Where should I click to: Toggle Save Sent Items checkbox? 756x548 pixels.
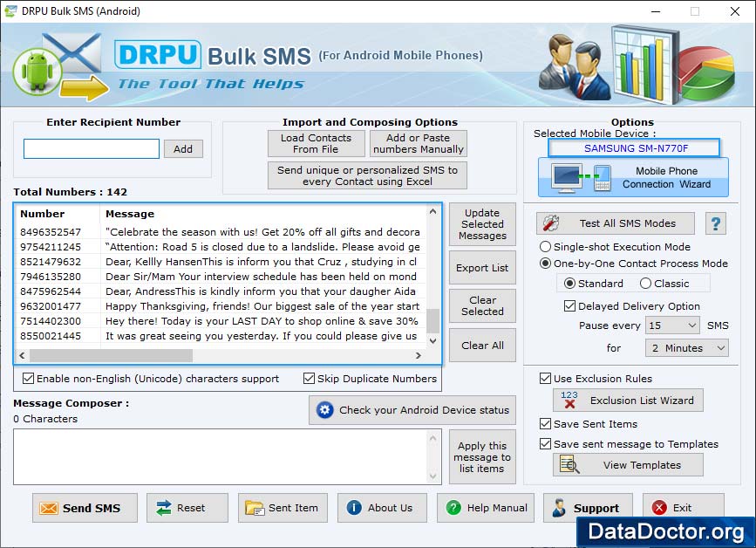coord(545,423)
